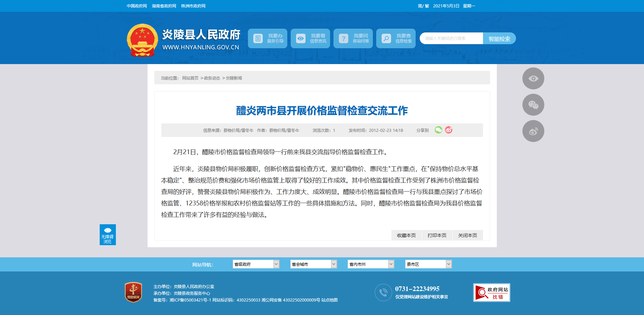Open 我要问 咨询问答 menu item

coord(353,38)
